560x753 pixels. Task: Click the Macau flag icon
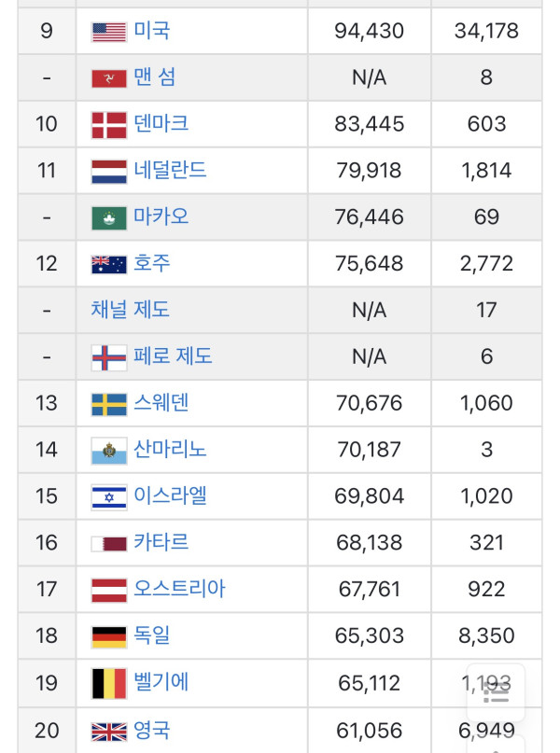109,218
